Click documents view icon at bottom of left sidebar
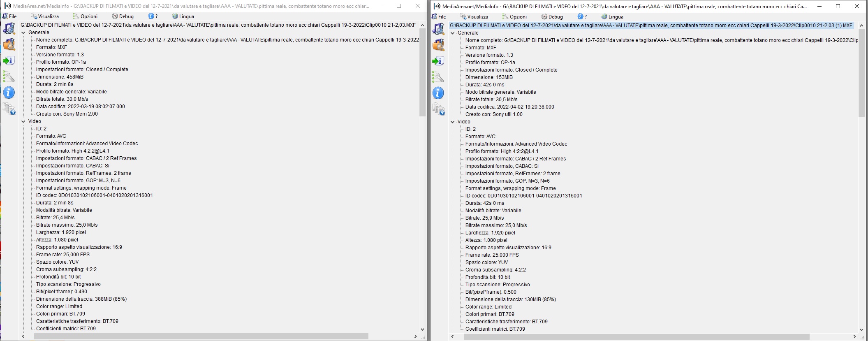Screen dimensions: 868x341 pyautogui.click(x=9, y=109)
